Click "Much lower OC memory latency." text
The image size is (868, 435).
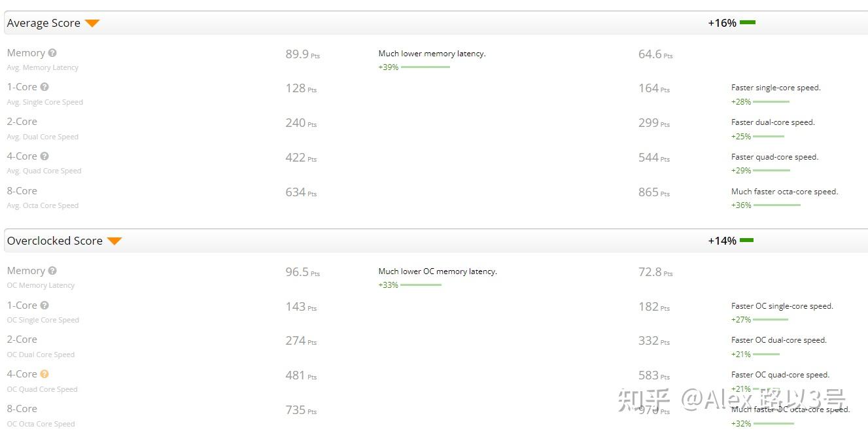[438, 271]
